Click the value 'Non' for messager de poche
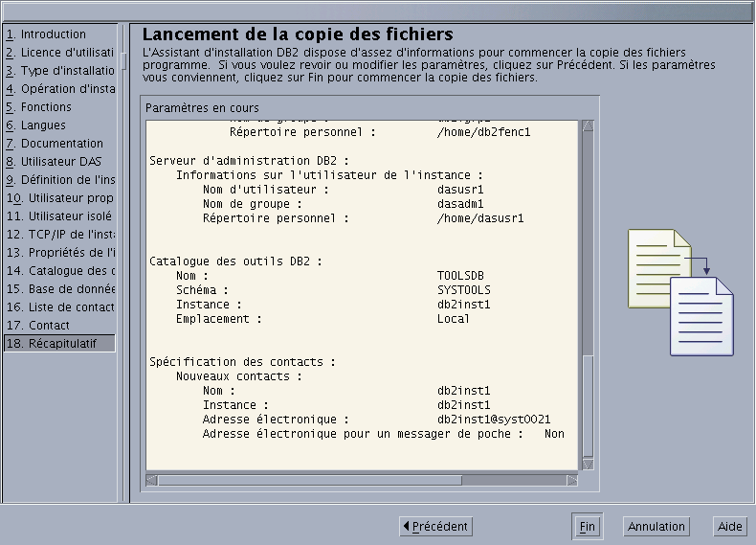Image resolution: width=756 pixels, height=545 pixels. 554,434
